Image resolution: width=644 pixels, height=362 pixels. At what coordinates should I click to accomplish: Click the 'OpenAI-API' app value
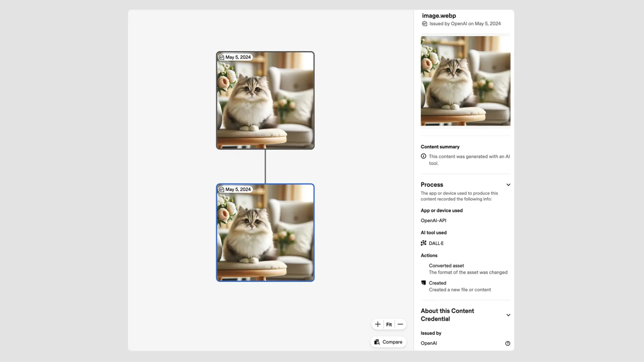click(433, 221)
